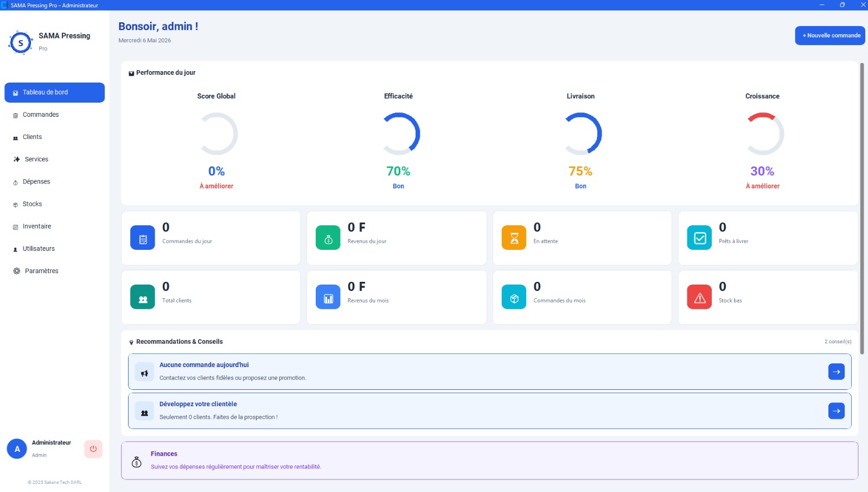Click the Efficacité progress ring
Image resolution: width=868 pixels, height=492 pixels.
tap(399, 134)
